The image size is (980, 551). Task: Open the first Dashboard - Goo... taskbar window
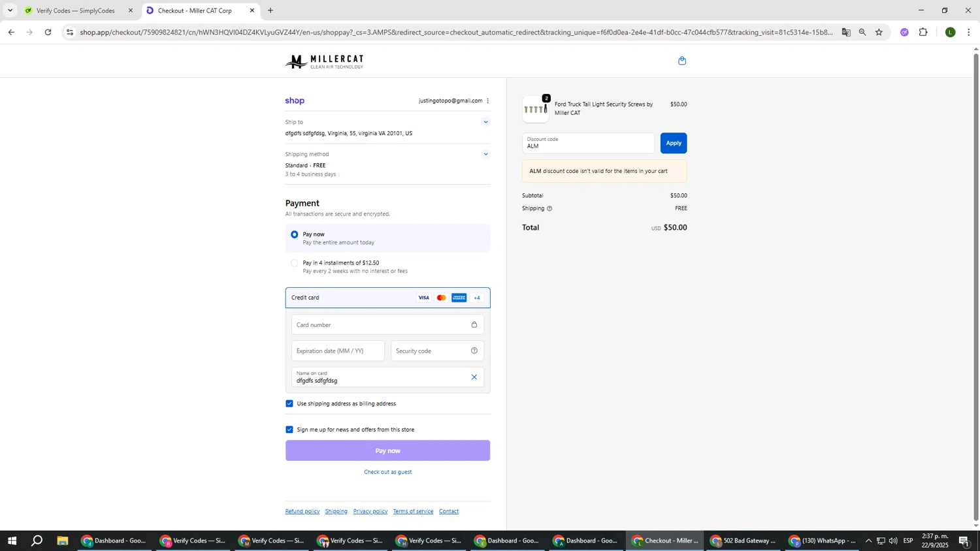114,541
